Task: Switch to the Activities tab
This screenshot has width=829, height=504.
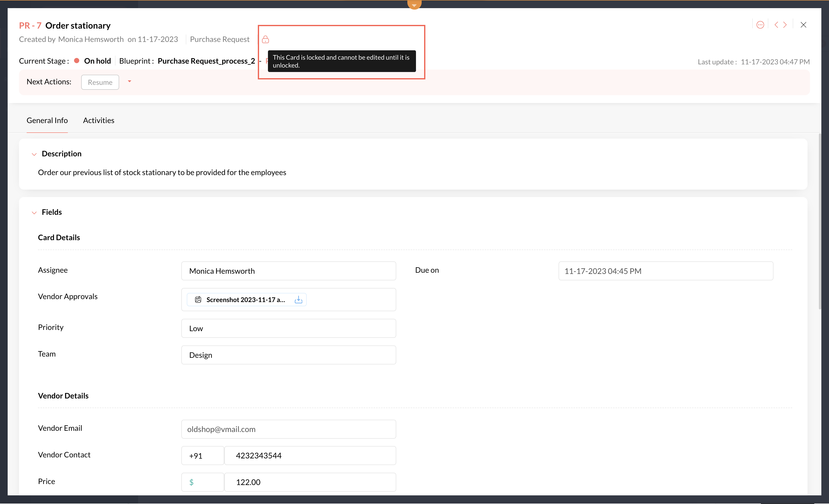Action: (x=99, y=120)
